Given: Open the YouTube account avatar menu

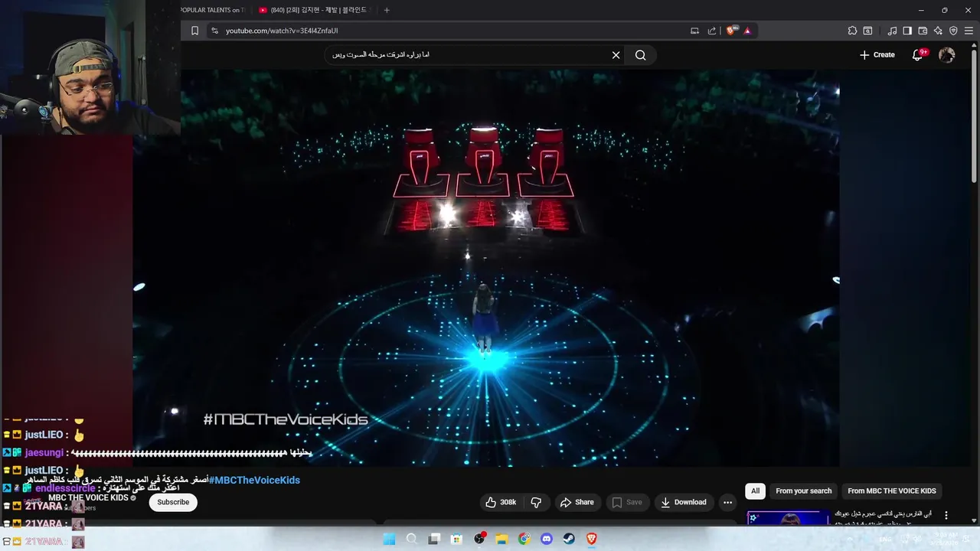Looking at the screenshot, I should pyautogui.click(x=947, y=55).
